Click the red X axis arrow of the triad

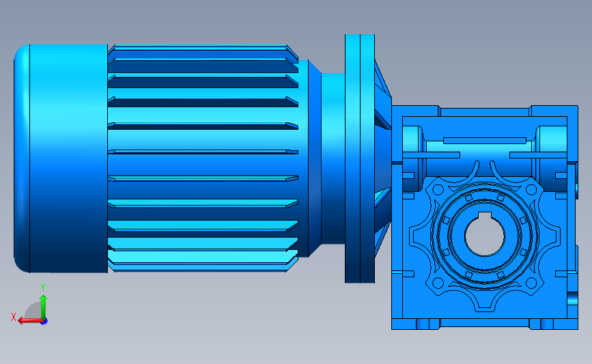coord(30,321)
